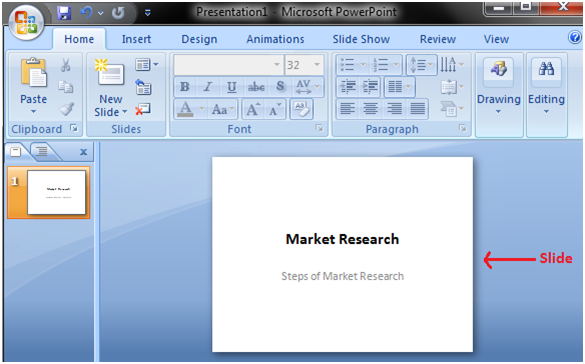The height and width of the screenshot is (364, 585).
Task: Decrease the list indent level
Action: 348,87
